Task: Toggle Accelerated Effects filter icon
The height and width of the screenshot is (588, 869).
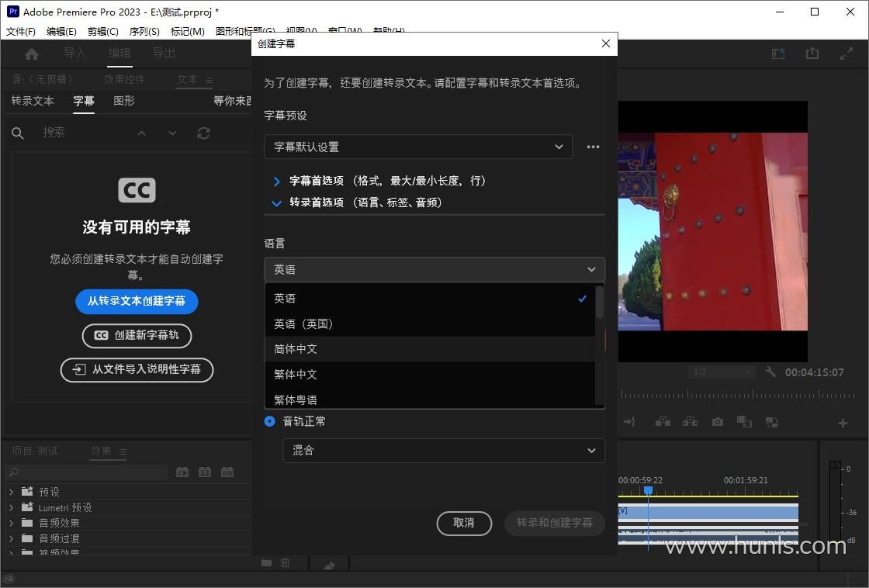Action: click(182, 472)
